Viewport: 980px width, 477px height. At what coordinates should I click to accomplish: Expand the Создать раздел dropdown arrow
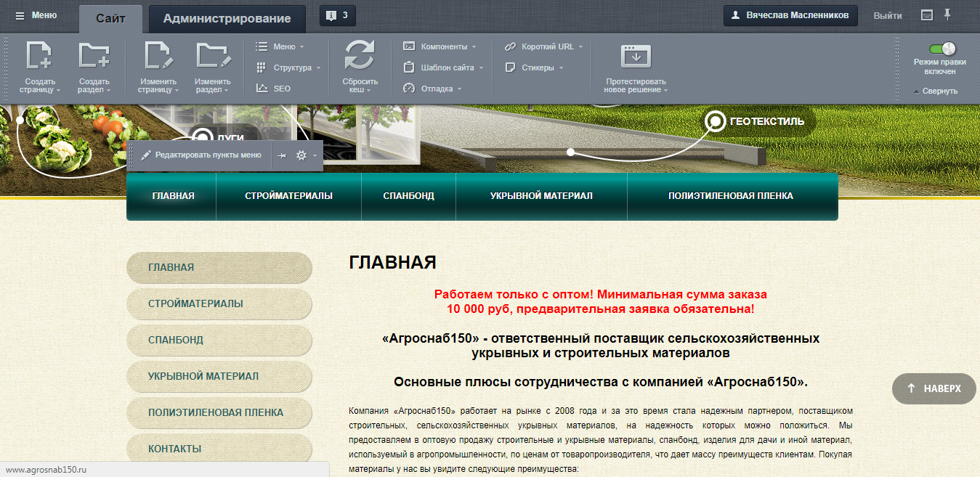tap(108, 91)
